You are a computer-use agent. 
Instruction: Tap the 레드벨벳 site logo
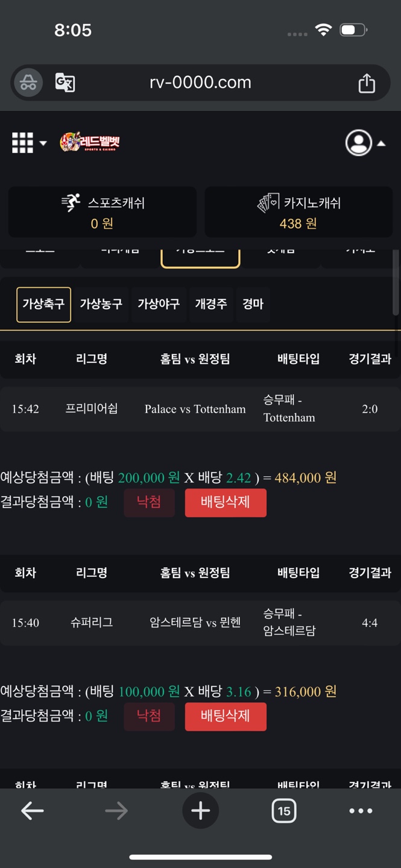pyautogui.click(x=90, y=142)
